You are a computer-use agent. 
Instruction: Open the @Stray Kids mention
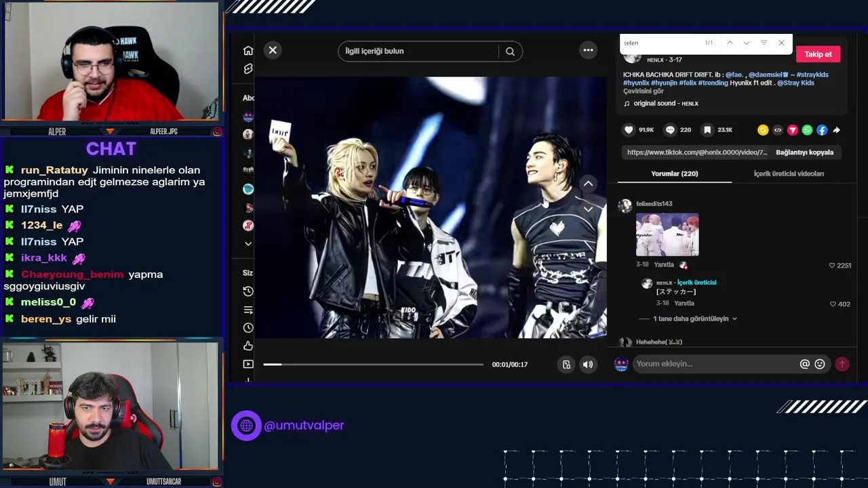795,83
